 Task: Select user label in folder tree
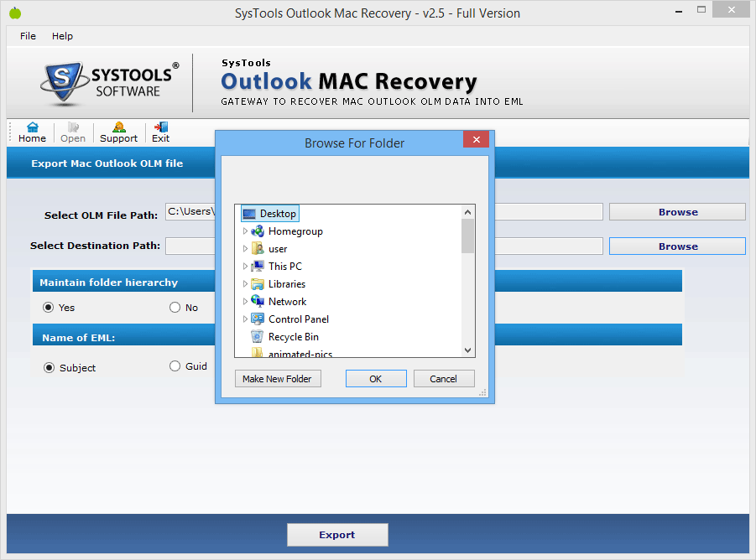pos(278,249)
